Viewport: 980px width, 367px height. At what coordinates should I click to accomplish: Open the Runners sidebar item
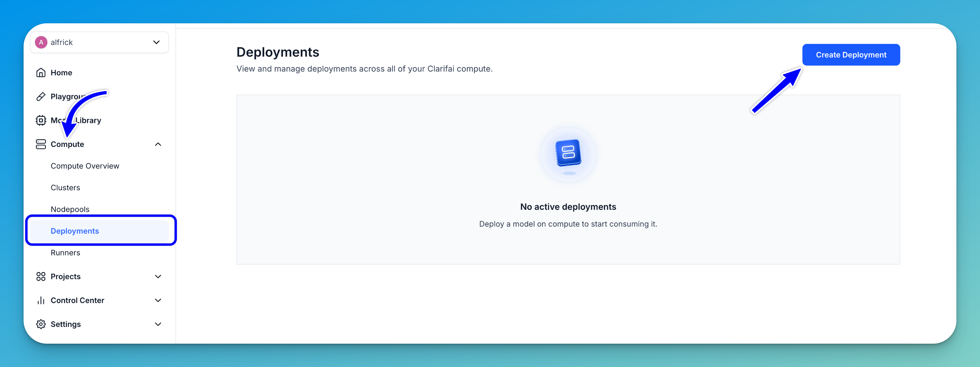pyautogui.click(x=65, y=253)
